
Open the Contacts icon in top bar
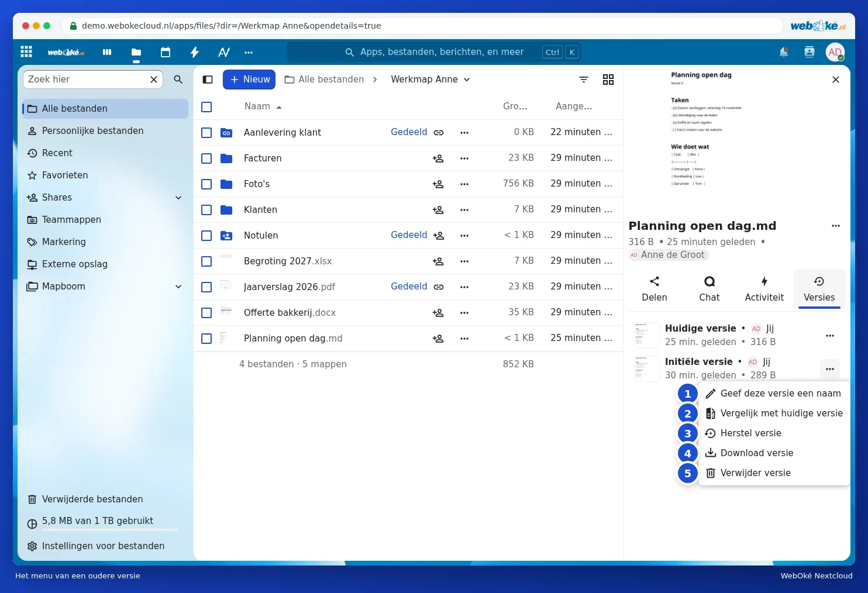(x=810, y=52)
